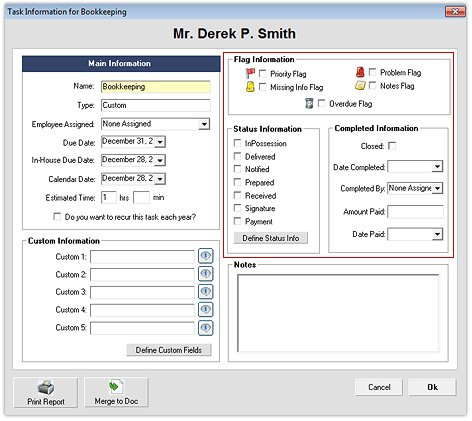Click the Notes Flag notepad icon
The height and width of the screenshot is (421, 472).
coord(360,86)
